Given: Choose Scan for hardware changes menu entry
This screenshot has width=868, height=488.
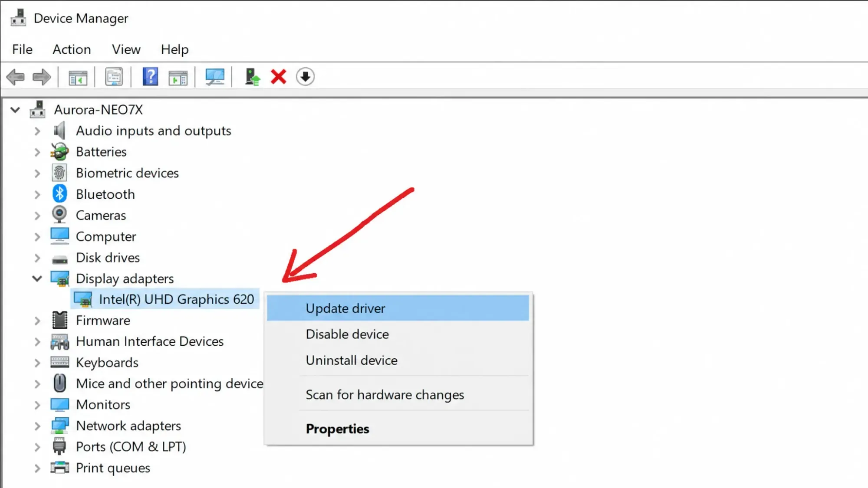Looking at the screenshot, I should [x=398, y=394].
